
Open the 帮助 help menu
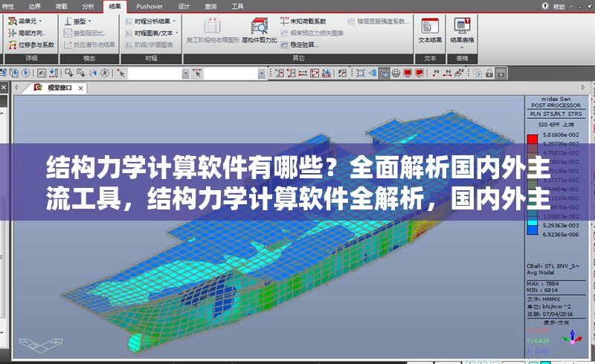tap(559, 7)
